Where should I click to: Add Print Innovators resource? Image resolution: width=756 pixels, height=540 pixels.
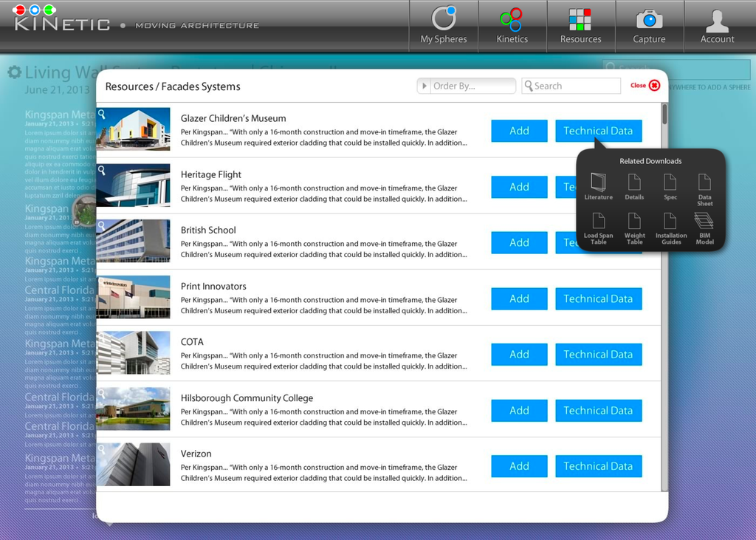[519, 298]
